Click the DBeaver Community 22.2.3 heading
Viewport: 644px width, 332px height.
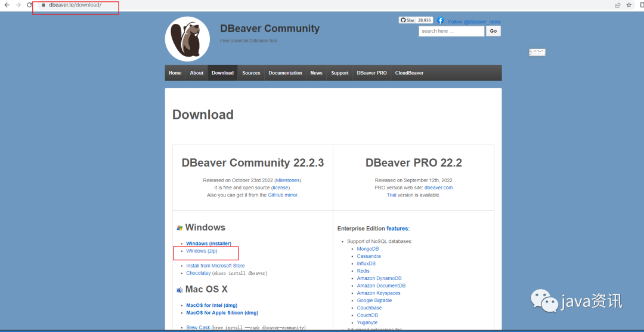coord(253,163)
